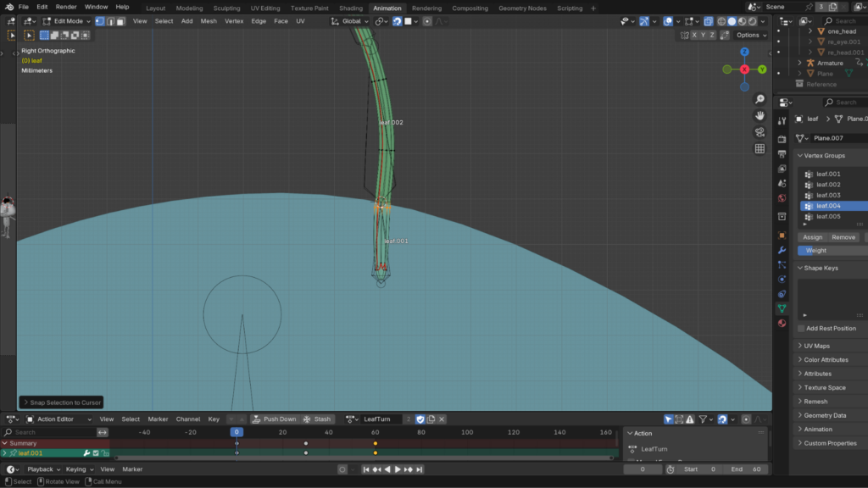This screenshot has height=488, width=868.
Task: Open the File menu
Action: [x=23, y=7]
